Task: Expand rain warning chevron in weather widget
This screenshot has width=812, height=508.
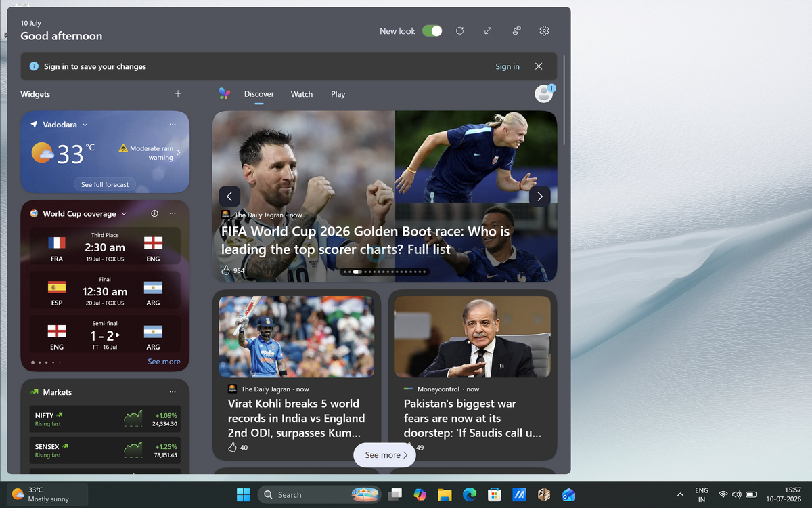Action: tap(179, 152)
